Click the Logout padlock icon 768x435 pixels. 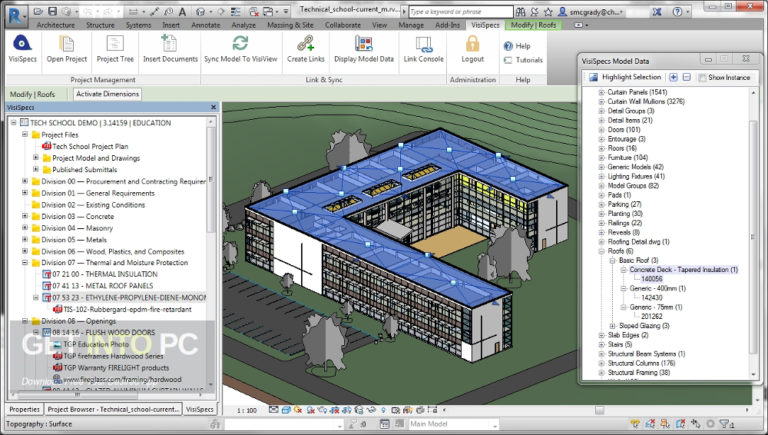point(473,44)
